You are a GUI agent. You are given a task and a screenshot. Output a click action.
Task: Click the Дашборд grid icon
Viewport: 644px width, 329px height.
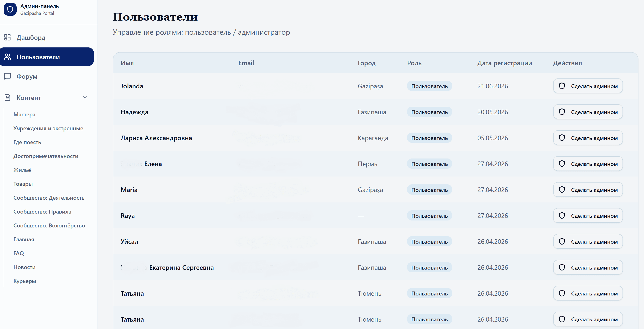click(7, 37)
